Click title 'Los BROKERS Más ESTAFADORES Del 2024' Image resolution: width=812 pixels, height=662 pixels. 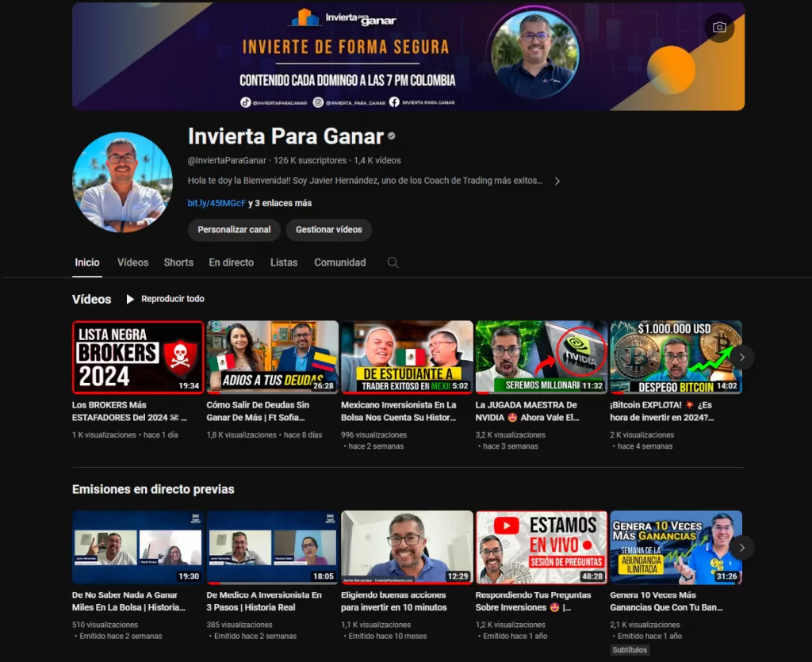[129, 411]
